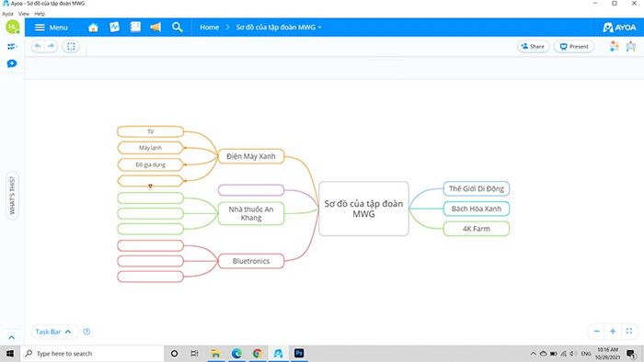Expand the left sidebar chevron
Image resolution: width=644 pixels, height=362 pixels.
[11, 337]
